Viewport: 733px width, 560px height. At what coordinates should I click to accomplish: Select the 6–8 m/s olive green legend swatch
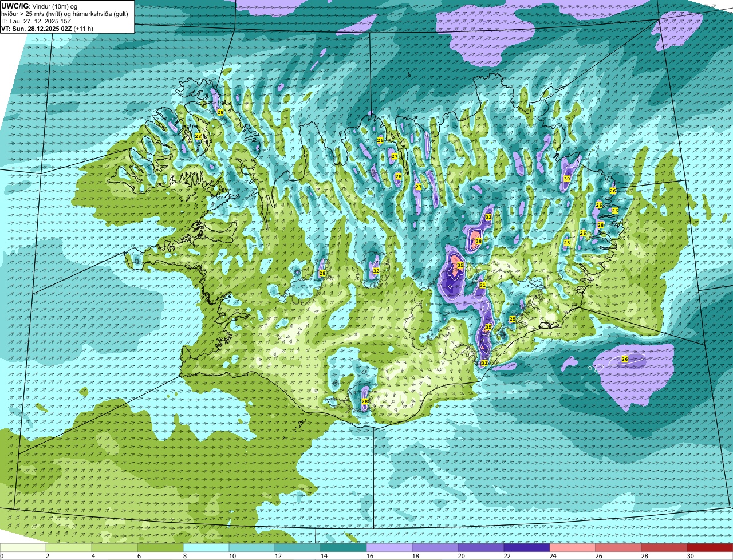click(x=160, y=548)
